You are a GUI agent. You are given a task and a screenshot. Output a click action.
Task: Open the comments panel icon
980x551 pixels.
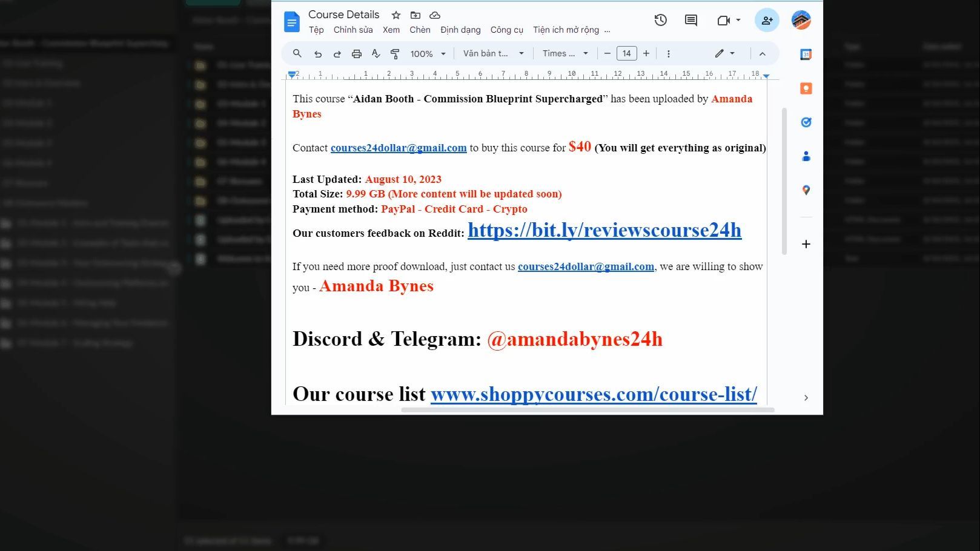click(x=691, y=20)
